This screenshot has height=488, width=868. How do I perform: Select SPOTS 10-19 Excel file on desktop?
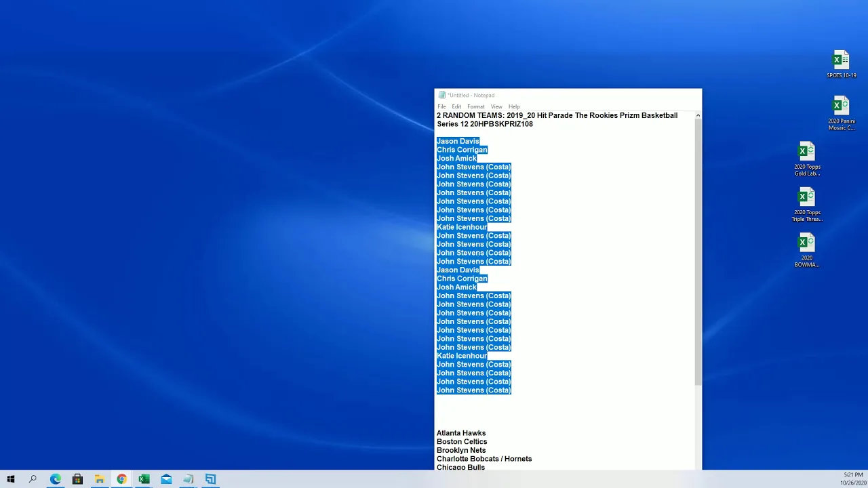tap(841, 64)
